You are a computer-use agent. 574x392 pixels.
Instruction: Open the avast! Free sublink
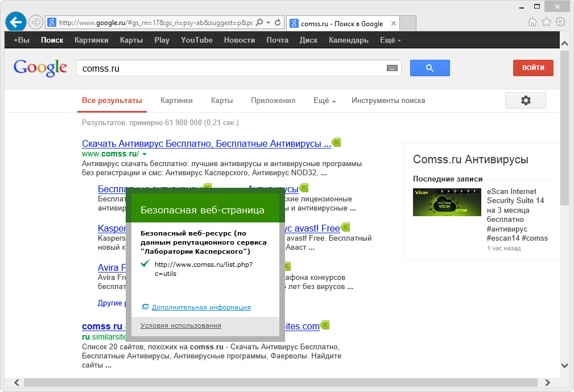pos(312,228)
